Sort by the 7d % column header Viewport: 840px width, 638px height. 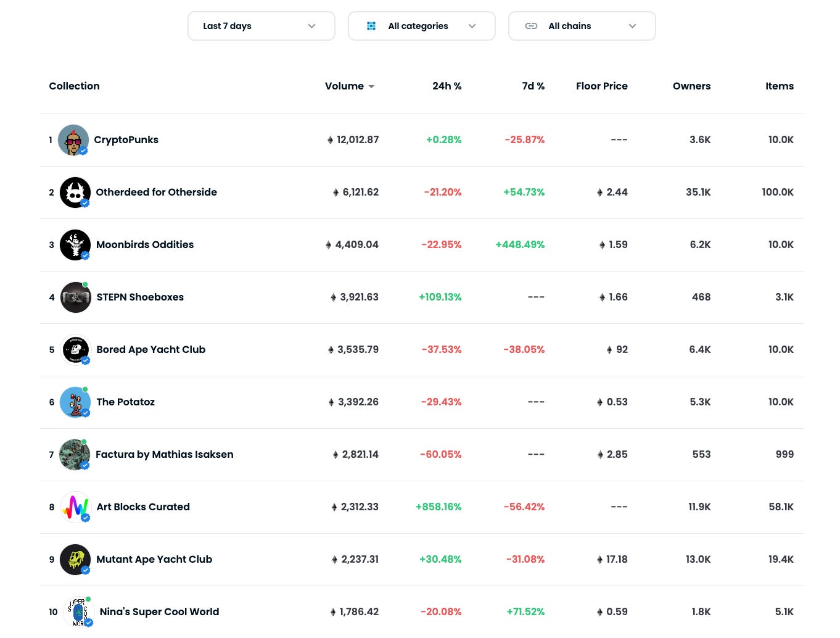(x=533, y=86)
